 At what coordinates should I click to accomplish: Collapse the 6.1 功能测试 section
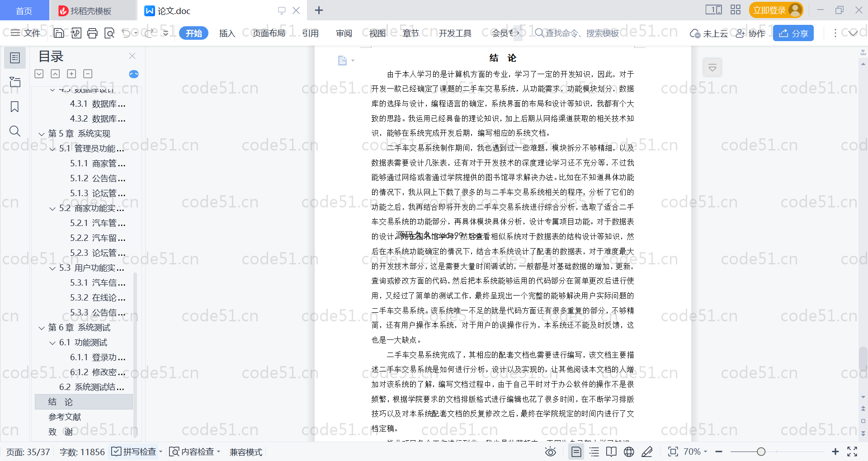(x=52, y=343)
